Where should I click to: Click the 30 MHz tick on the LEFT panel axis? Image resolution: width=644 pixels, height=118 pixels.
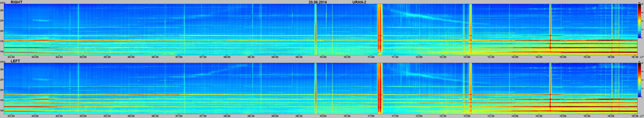(x=2, y=69)
